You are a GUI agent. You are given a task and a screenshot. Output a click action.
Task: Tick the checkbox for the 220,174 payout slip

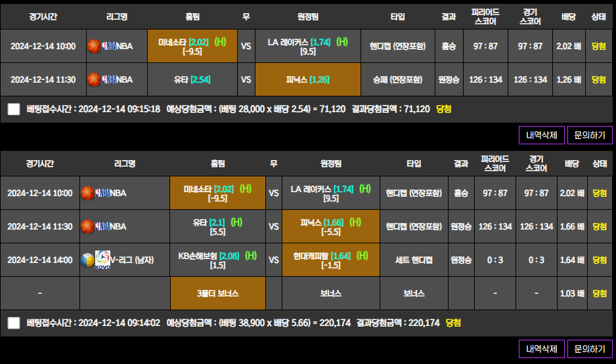pos(14,323)
